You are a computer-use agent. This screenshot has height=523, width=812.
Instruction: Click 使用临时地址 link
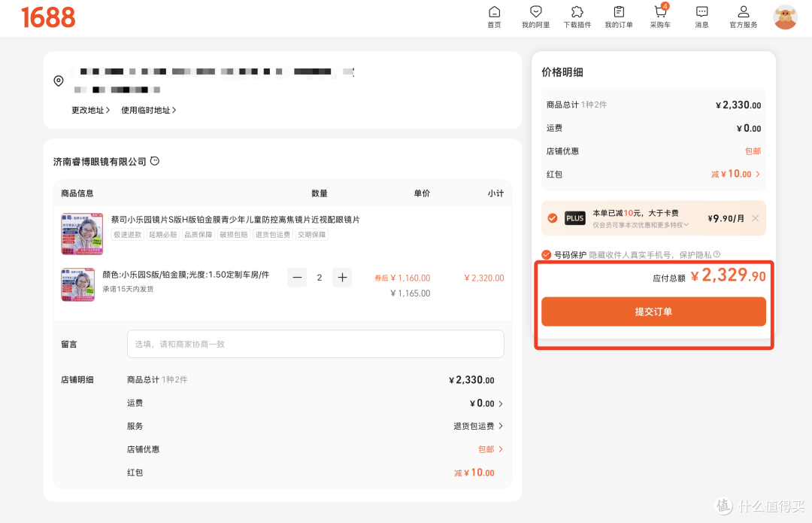point(149,110)
